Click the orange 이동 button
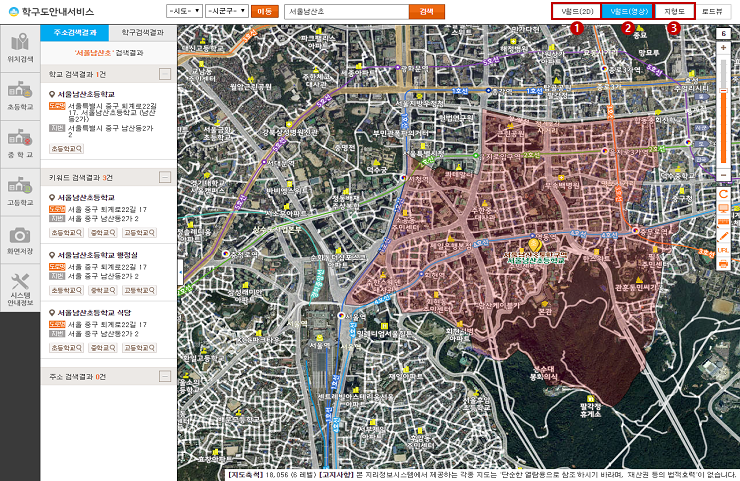 point(265,11)
